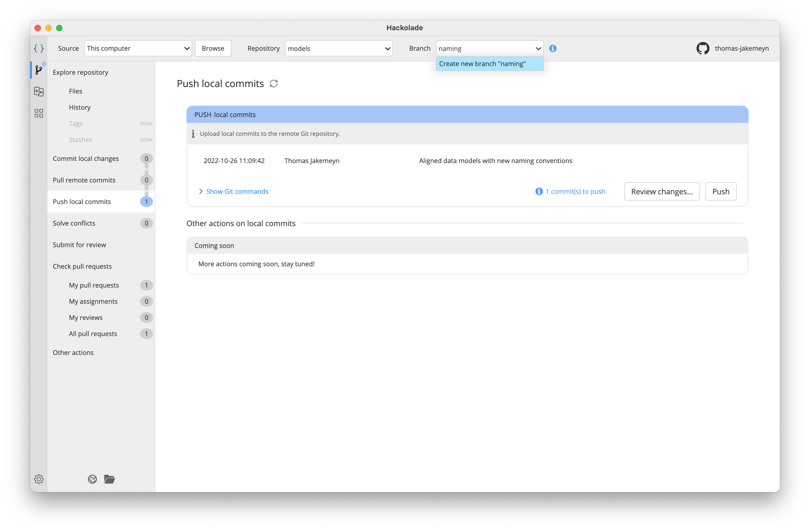The image size is (810, 532).
Task: Click the Hackolade JSON schema icon
Action: tap(39, 48)
